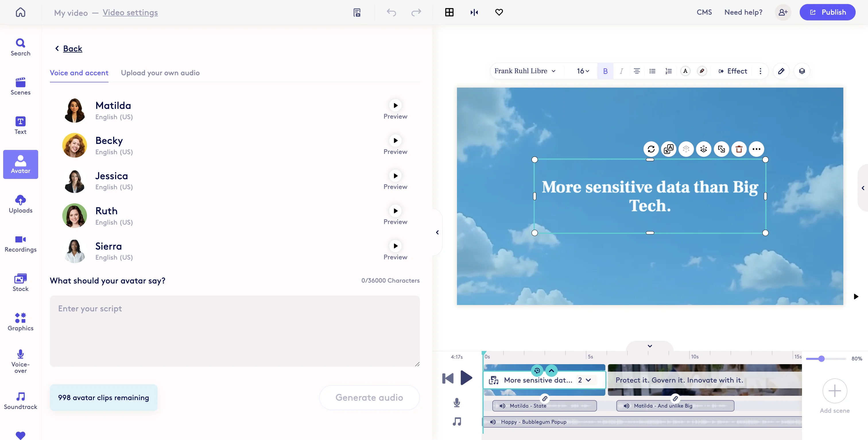This screenshot has height=440, width=868.
Task: Apply italic formatting to the text
Action: 622,71
